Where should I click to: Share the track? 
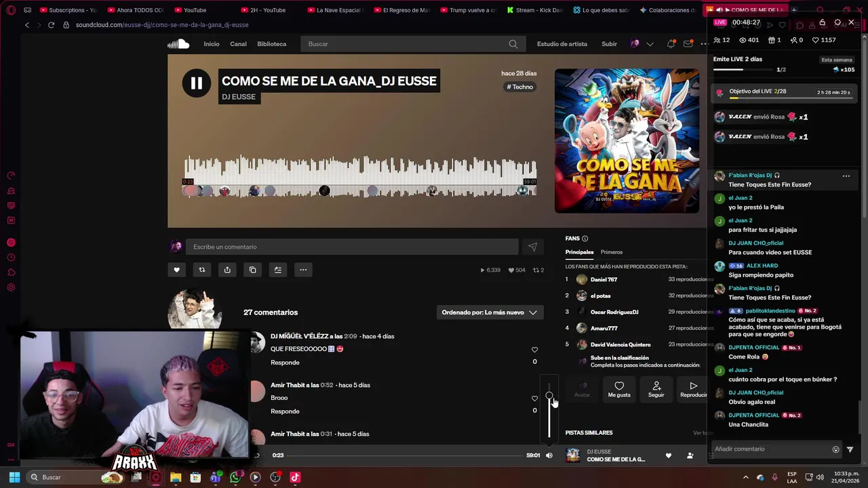tap(227, 270)
